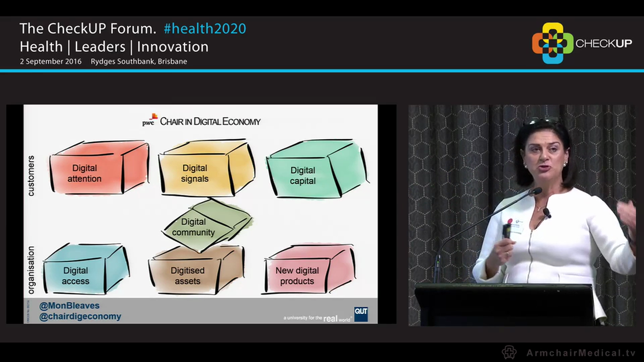This screenshot has height=362, width=644.
Task: Click the CheckUP colorful cross logo icon
Action: point(552,43)
